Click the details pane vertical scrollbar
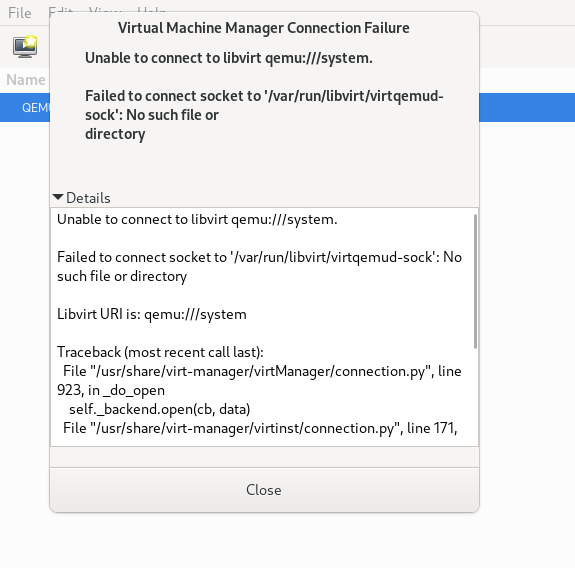The width and height of the screenshot is (575, 568). pos(475,282)
